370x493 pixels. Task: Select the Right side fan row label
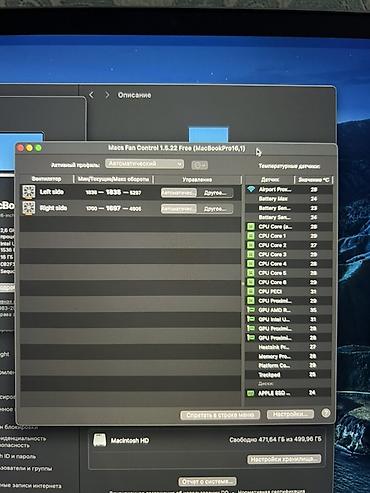point(53,208)
